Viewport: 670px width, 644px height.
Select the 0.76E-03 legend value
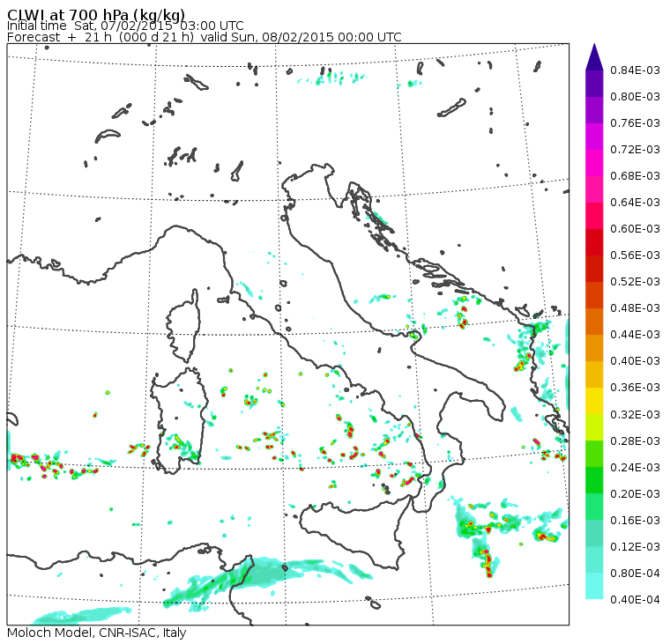coord(635,123)
